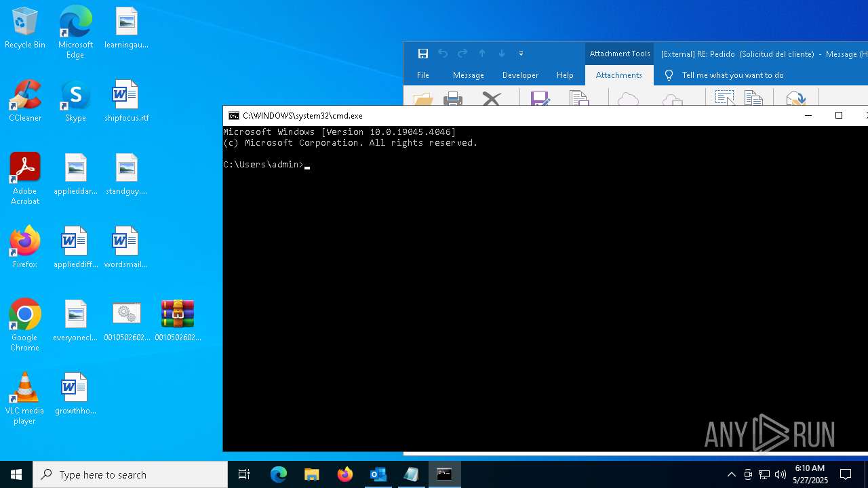Open VLC media player shortcut
The width and height of the screenshot is (868, 488).
[x=25, y=399]
